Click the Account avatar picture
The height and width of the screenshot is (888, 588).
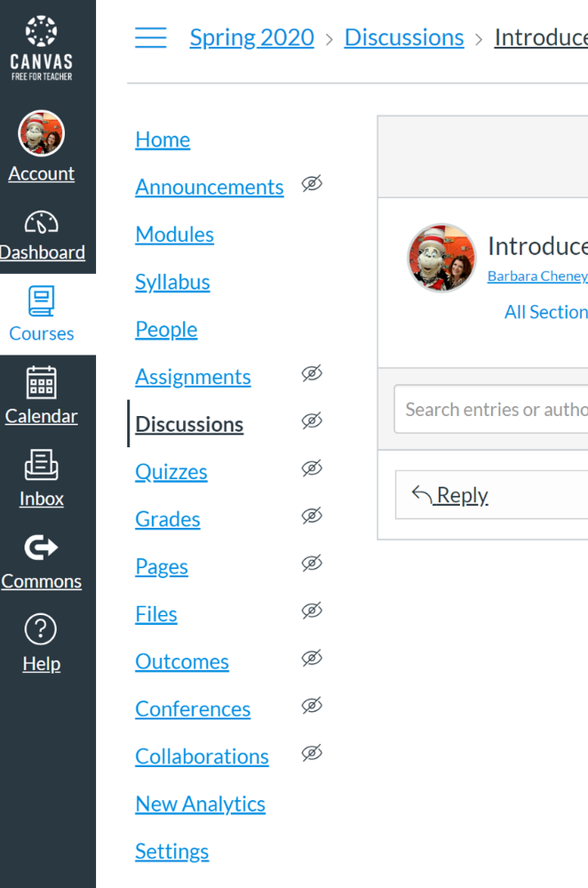coord(41,133)
